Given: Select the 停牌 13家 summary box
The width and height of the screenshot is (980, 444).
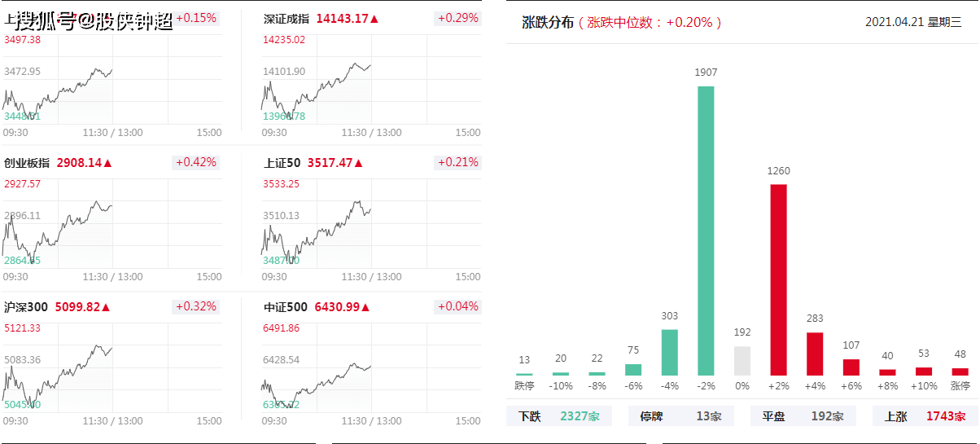Looking at the screenshot, I should click(680, 416).
